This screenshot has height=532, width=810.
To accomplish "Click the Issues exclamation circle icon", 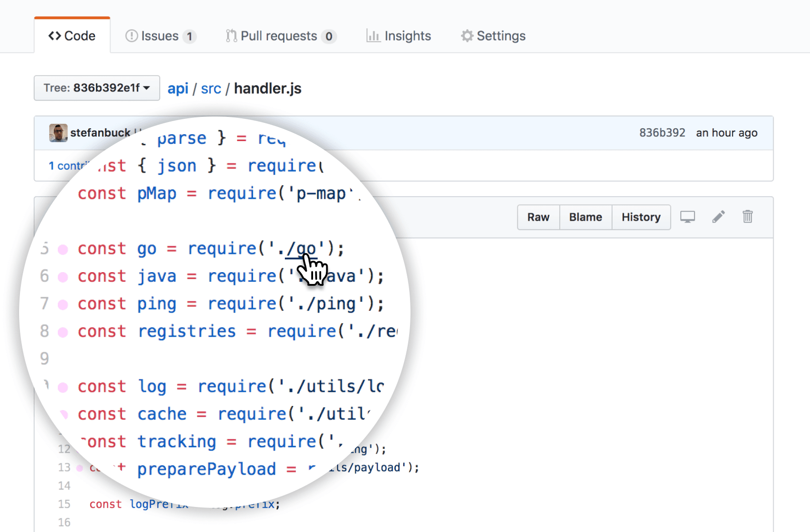I will tap(132, 36).
